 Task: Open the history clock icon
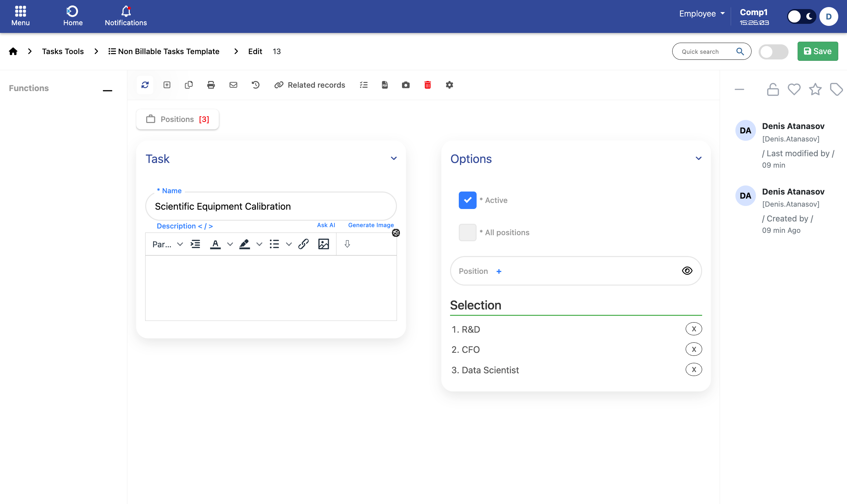[255, 85]
